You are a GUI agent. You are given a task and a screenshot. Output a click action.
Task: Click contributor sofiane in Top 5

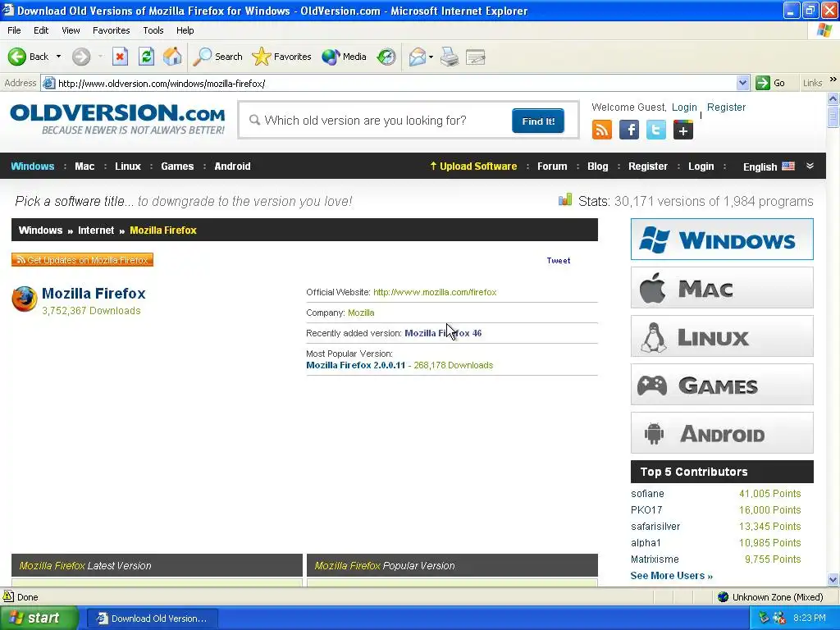click(647, 494)
